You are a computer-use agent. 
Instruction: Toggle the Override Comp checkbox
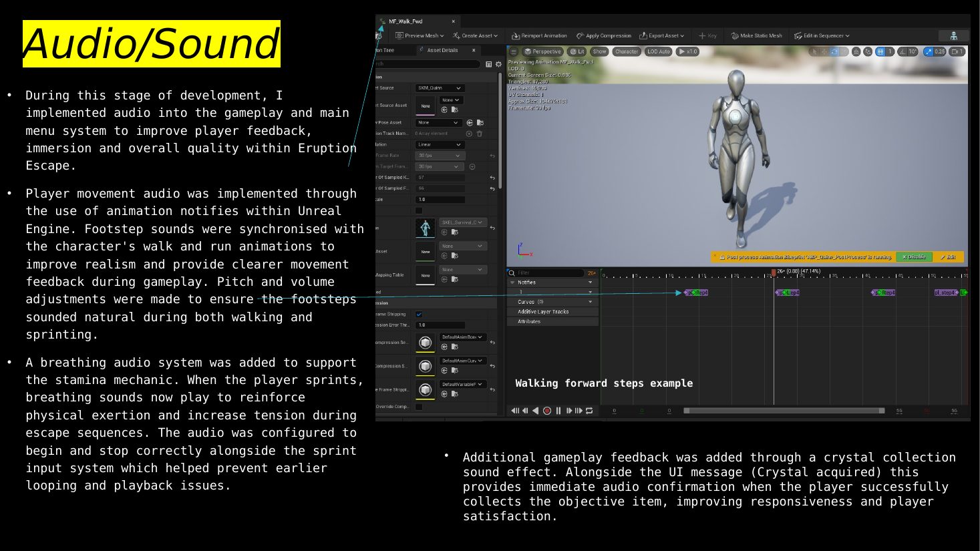coord(419,406)
